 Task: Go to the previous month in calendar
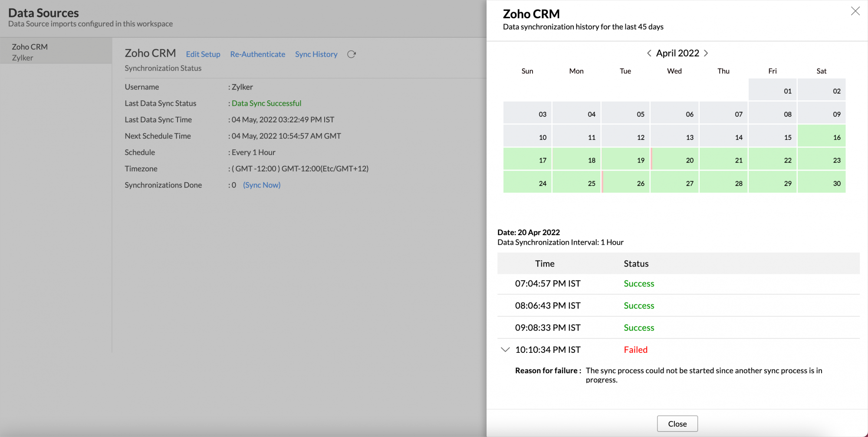(x=648, y=53)
